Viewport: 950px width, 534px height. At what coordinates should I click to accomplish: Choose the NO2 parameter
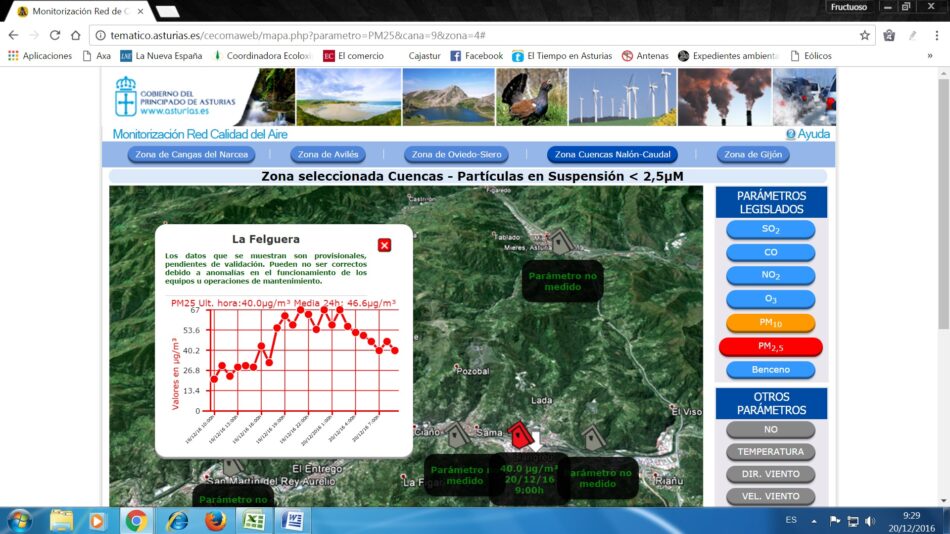pyautogui.click(x=770, y=275)
